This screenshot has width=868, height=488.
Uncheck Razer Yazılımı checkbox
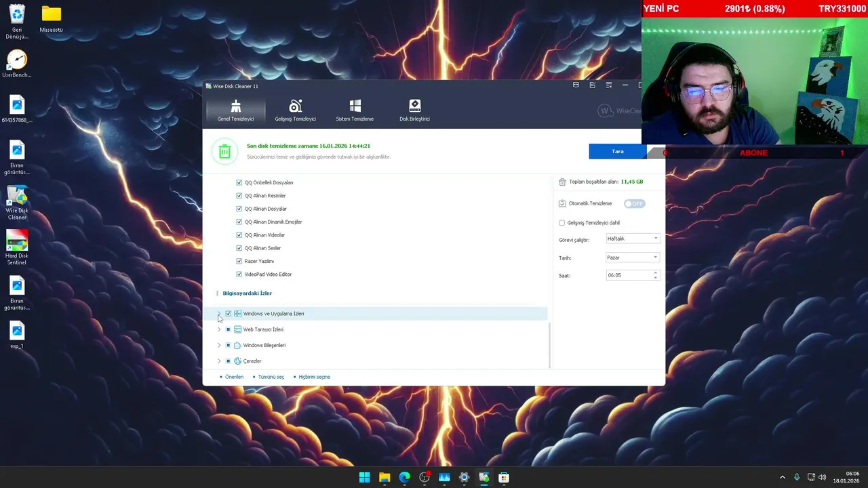click(239, 261)
